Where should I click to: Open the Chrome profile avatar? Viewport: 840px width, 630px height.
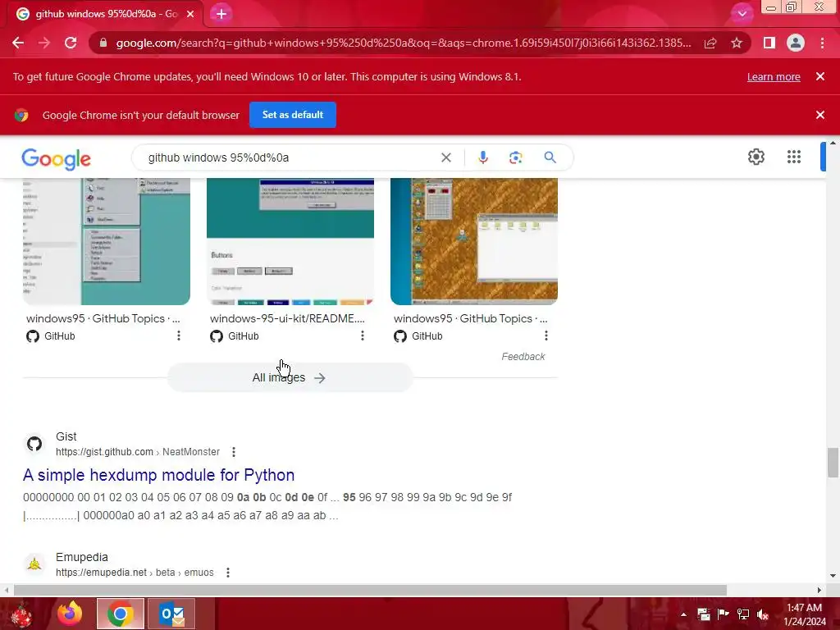[x=796, y=43]
